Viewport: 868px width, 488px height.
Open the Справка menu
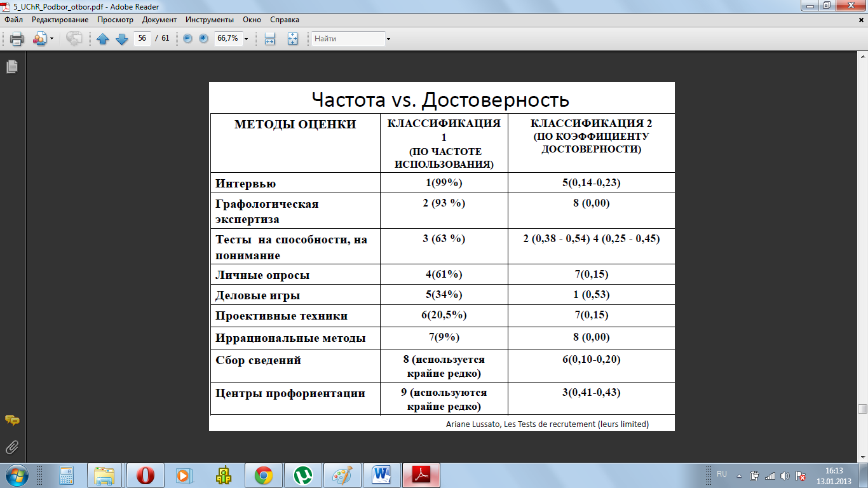point(285,20)
